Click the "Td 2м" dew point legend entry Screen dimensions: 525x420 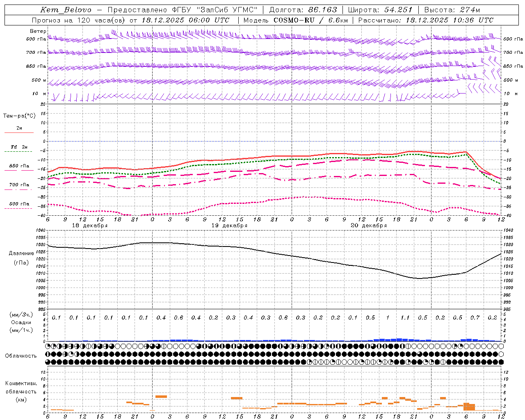(19, 147)
